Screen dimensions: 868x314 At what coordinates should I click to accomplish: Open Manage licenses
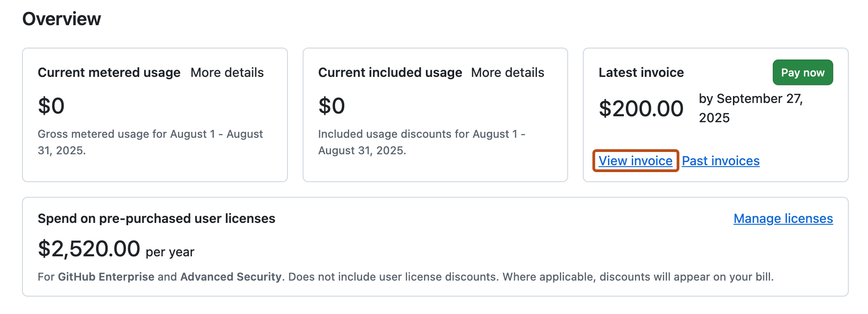[x=783, y=219]
